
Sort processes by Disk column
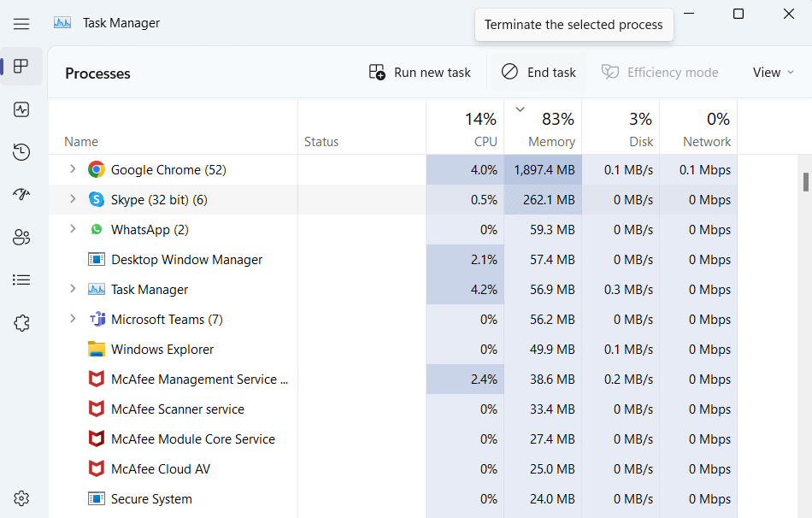[621, 127]
